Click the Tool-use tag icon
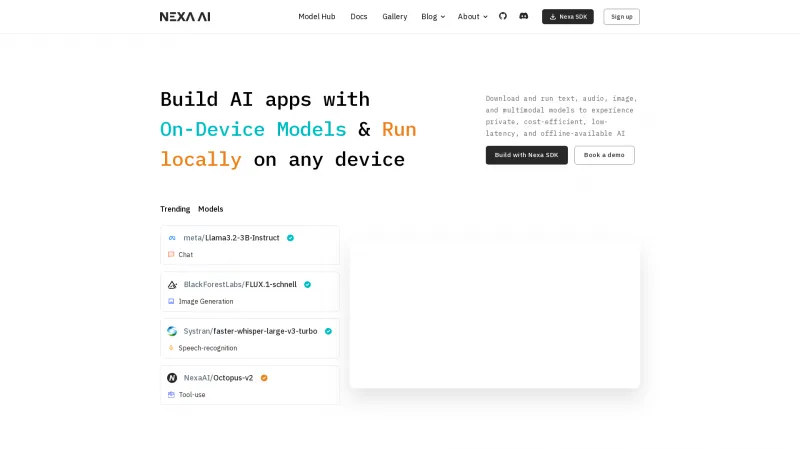800x450 pixels. (171, 394)
